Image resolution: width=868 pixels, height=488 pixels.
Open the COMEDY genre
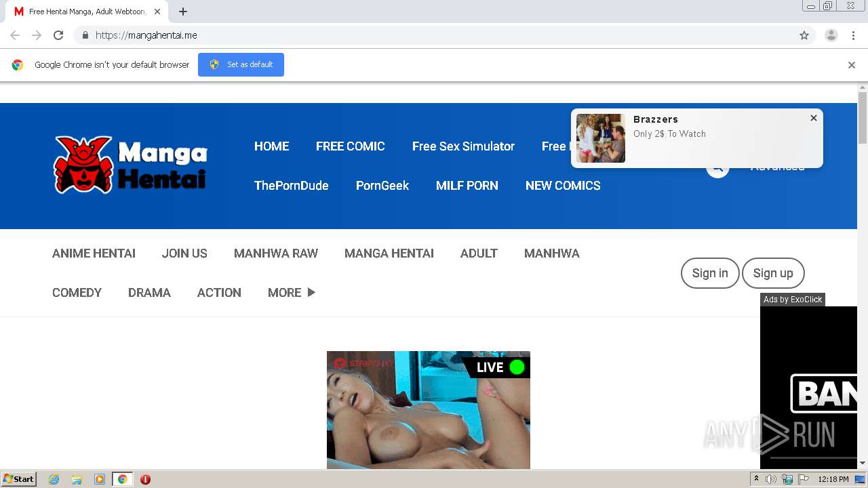77,293
